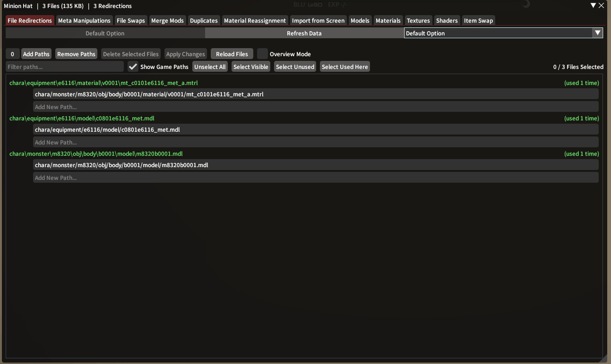
Task: Click the Select Visible button
Action: 251,67
